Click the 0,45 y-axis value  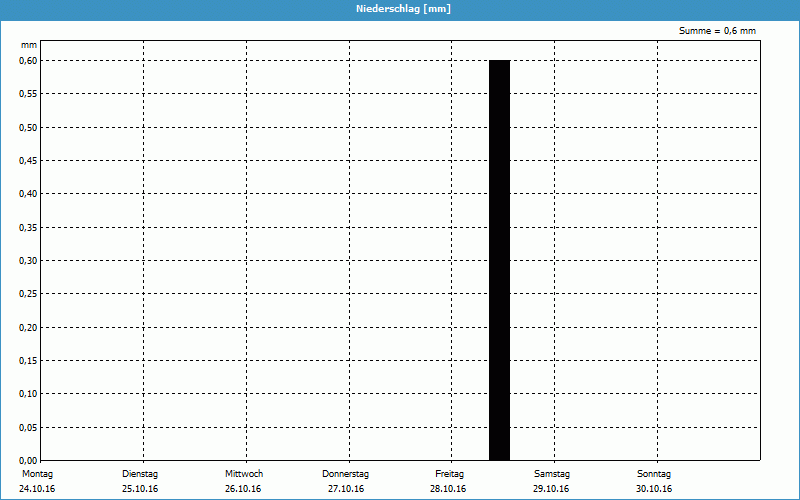point(28,161)
